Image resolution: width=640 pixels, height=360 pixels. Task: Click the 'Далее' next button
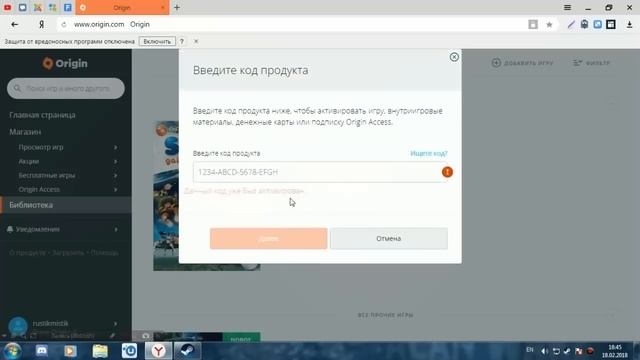pyautogui.click(x=269, y=238)
